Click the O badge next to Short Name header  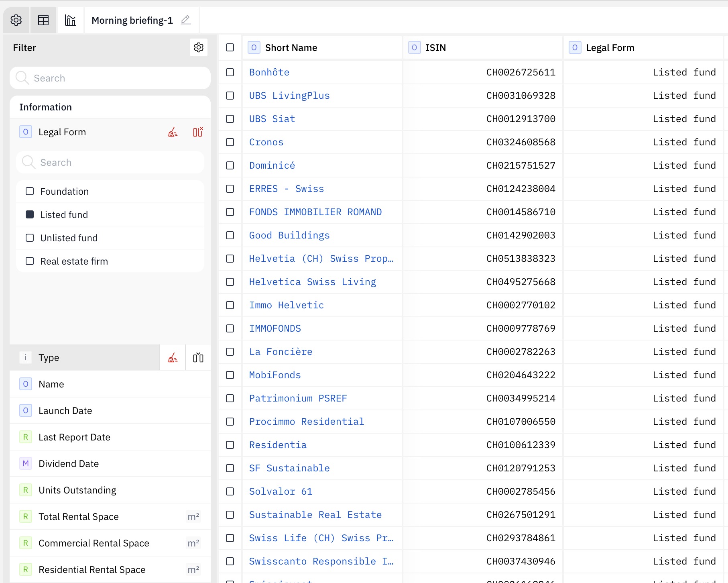point(254,47)
